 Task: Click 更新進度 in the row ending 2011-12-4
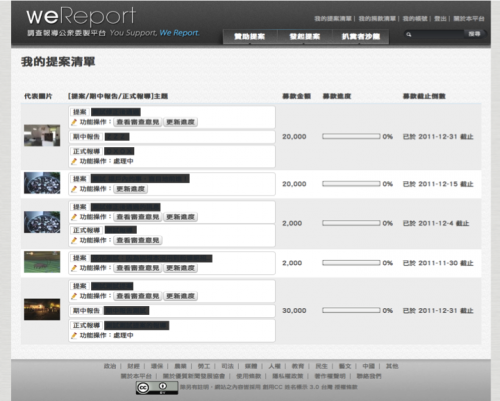click(180, 217)
